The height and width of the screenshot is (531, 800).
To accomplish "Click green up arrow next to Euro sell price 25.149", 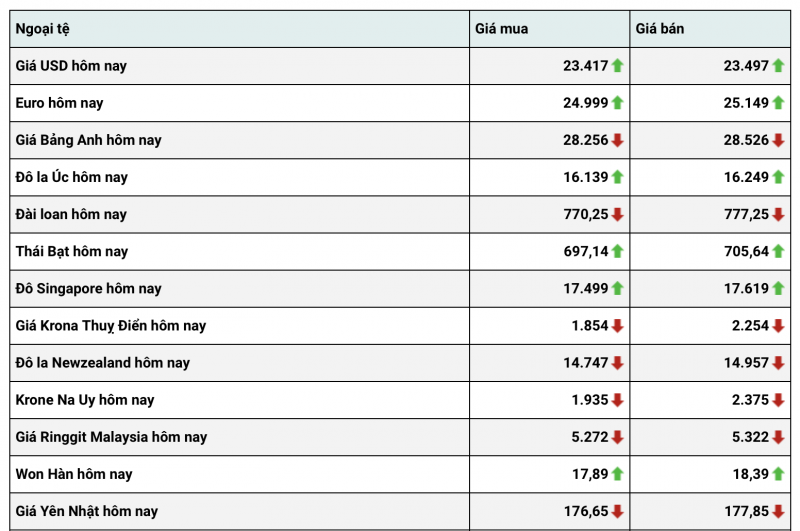I will tap(778, 103).
